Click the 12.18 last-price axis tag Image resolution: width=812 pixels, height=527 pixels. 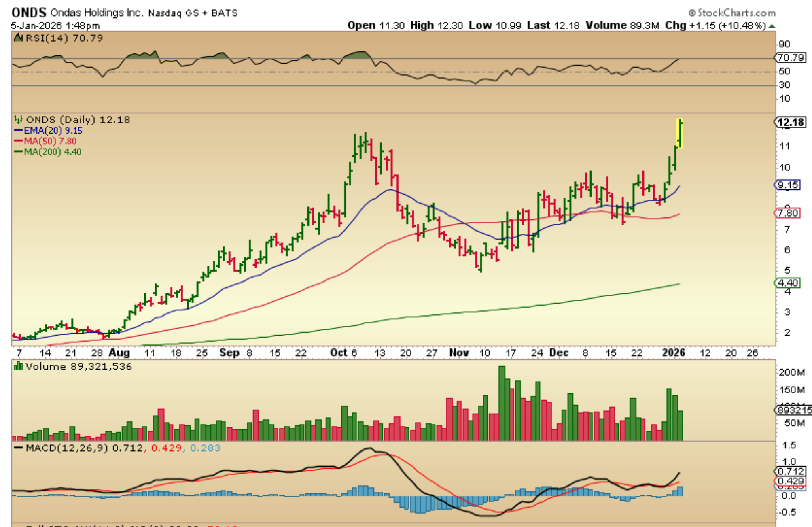791,122
